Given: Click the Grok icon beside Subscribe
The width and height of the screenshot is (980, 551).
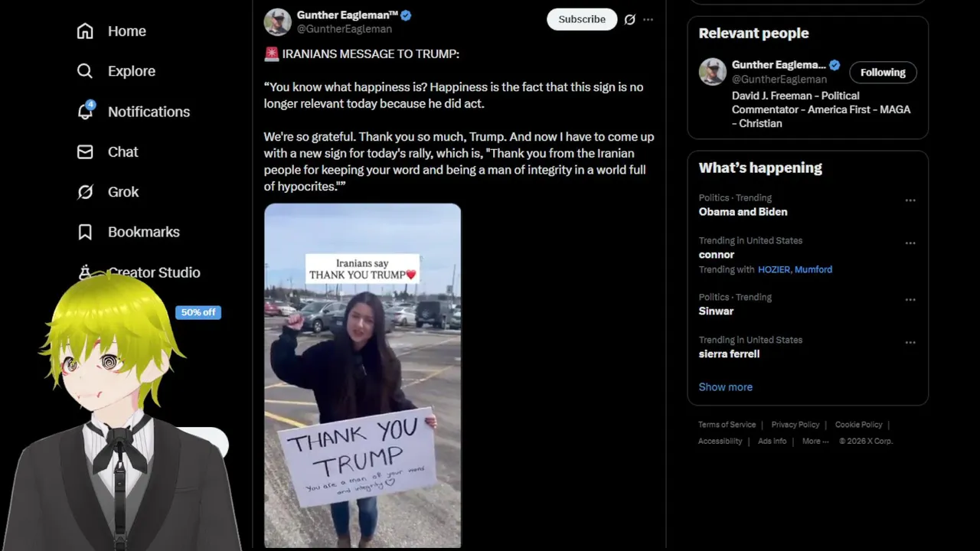Looking at the screenshot, I should pyautogui.click(x=629, y=20).
